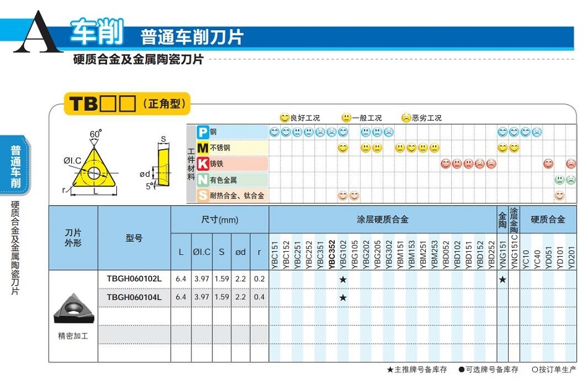Click the blue P steel material icon
Image resolution: width=588 pixels, height=381 pixels.
[202, 132]
